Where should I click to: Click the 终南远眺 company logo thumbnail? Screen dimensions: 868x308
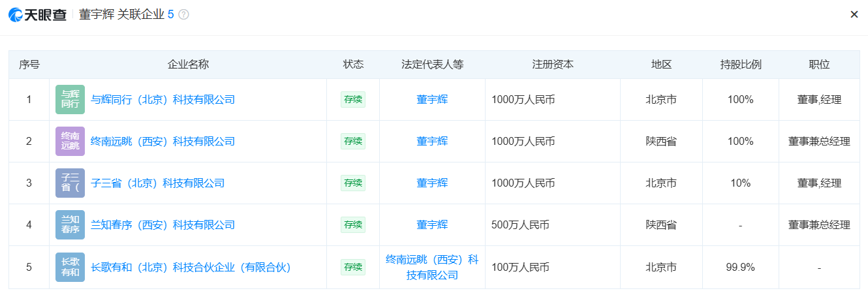tap(70, 142)
